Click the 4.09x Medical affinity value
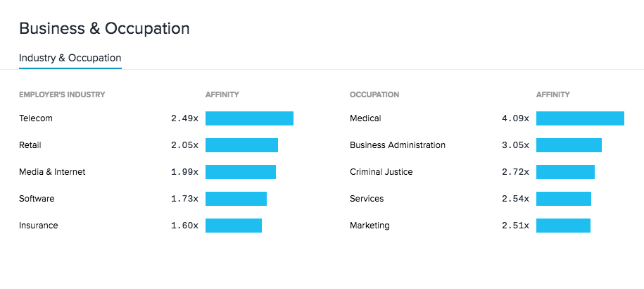Screen dimensions: 644x289 [x=515, y=118]
